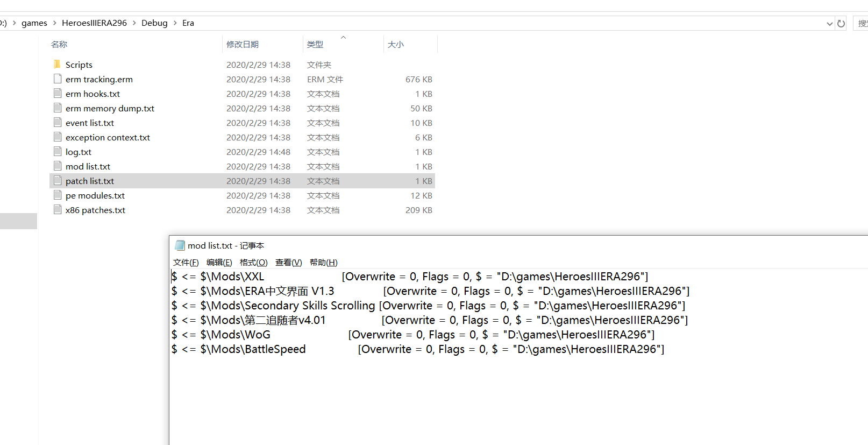The height and width of the screenshot is (445, 868).
Task: Click the $\Mods\XXL line in Notepad
Action: (410, 277)
